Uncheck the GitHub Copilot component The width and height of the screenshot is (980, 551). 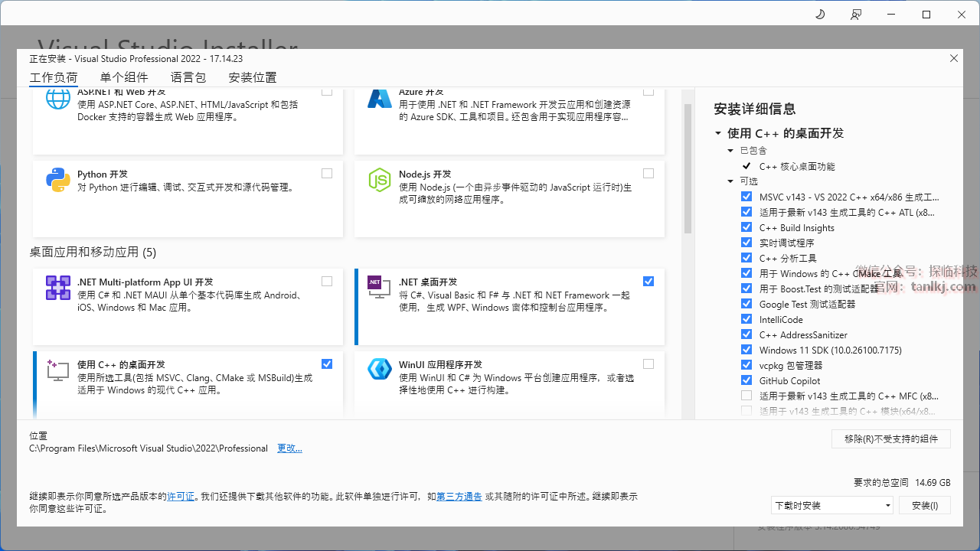coord(746,380)
